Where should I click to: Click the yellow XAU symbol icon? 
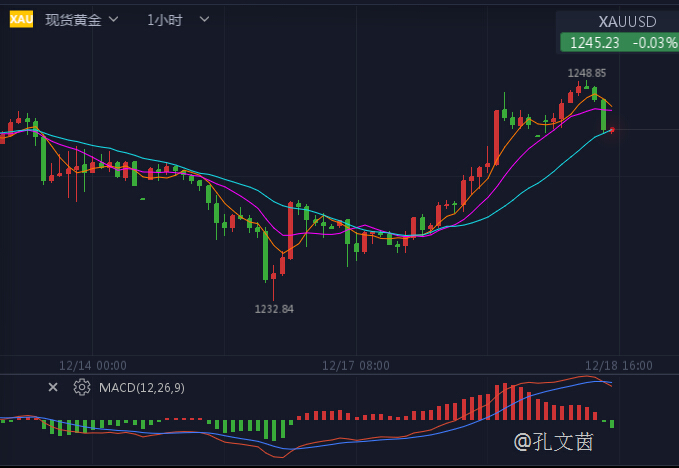click(21, 19)
